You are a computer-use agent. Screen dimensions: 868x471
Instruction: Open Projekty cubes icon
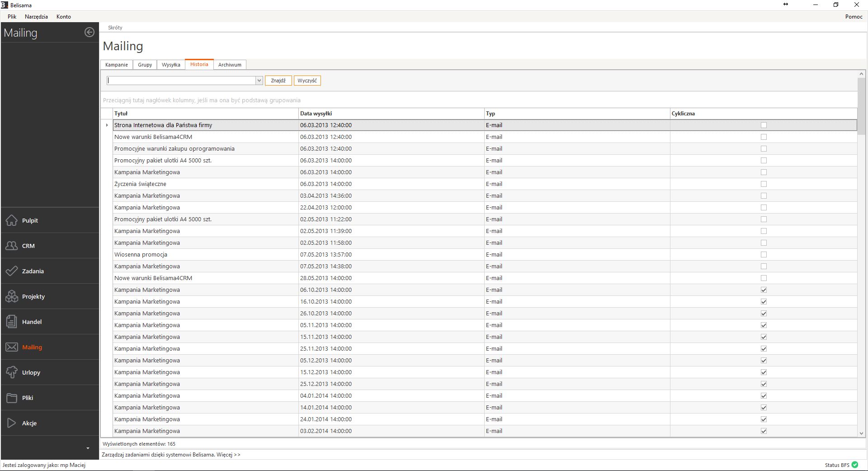12,296
